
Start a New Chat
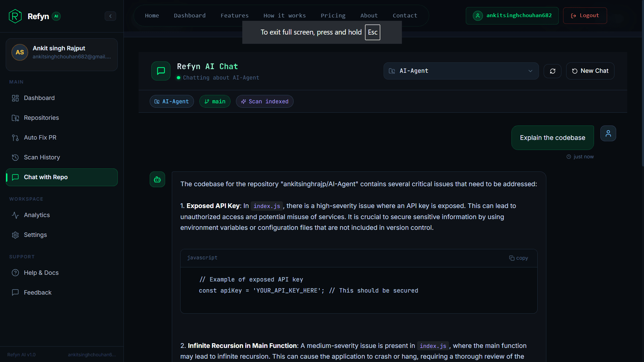tap(590, 71)
